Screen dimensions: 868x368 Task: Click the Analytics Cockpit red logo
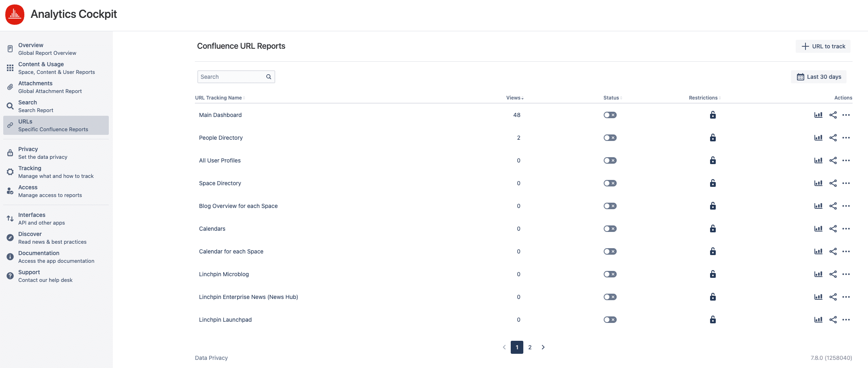[x=15, y=15]
